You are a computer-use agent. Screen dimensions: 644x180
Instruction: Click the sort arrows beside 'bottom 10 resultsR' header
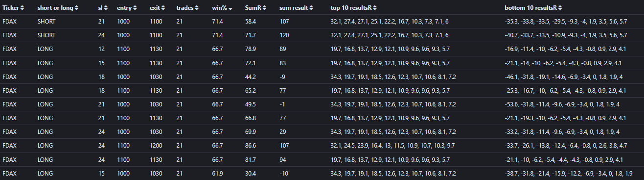[x=560, y=8]
